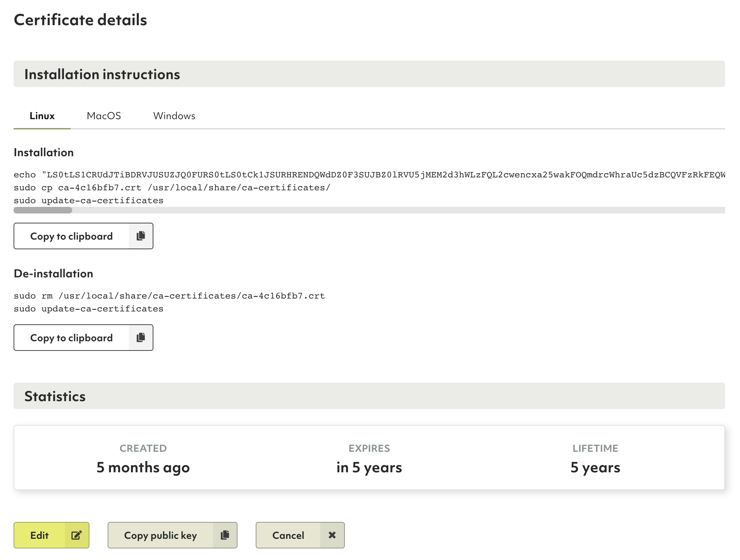Click the 'Certificate details' page title
740x560 pixels.
[80, 20]
